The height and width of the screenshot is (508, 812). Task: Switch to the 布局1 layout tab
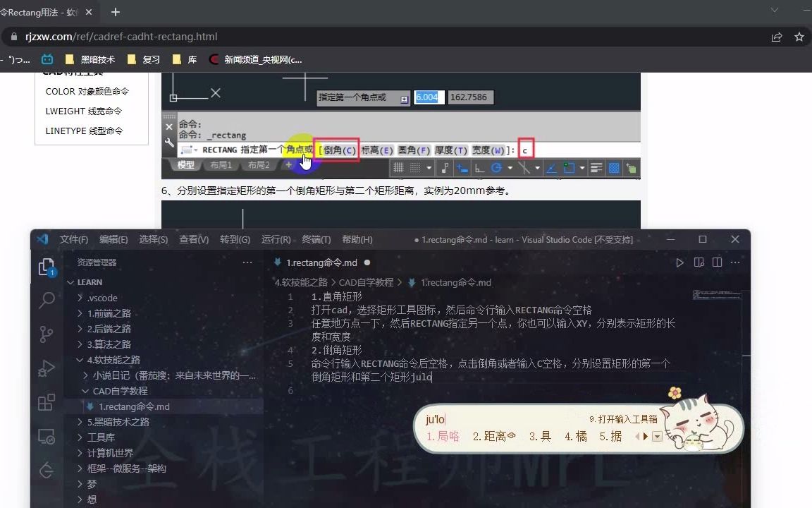pyautogui.click(x=222, y=165)
